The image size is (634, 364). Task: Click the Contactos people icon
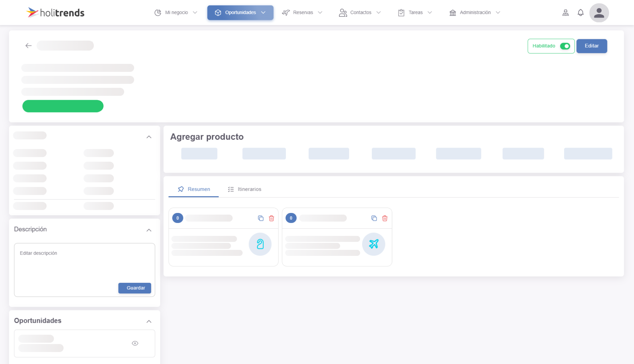(x=343, y=13)
